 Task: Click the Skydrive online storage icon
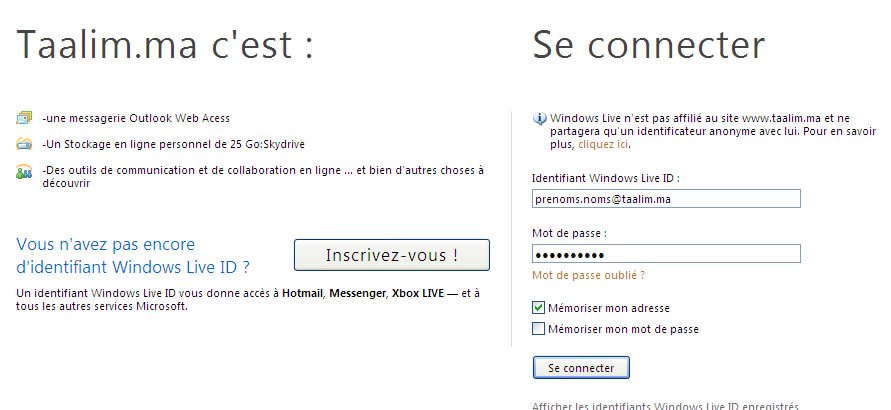[24, 144]
